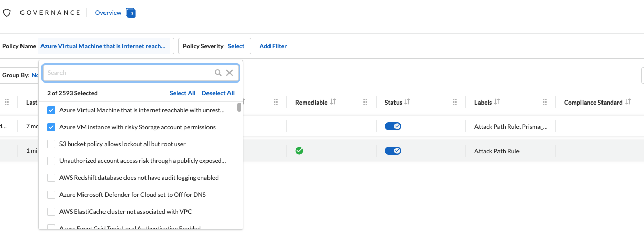Open the Policy Severity Select dropdown
Screen dimensions: 644x245
click(236, 46)
